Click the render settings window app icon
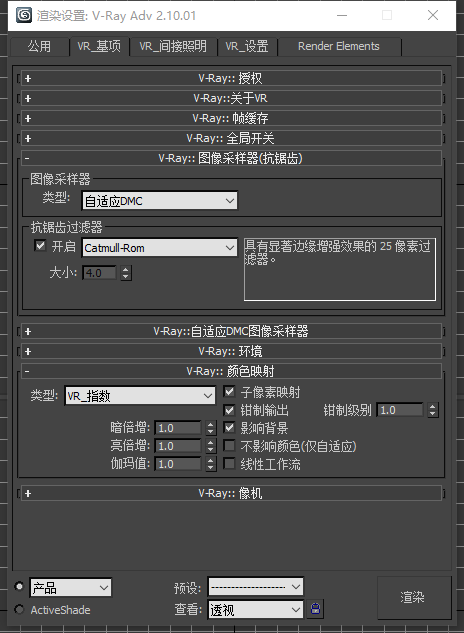Viewport: 464px width, 633px height. tap(24, 15)
